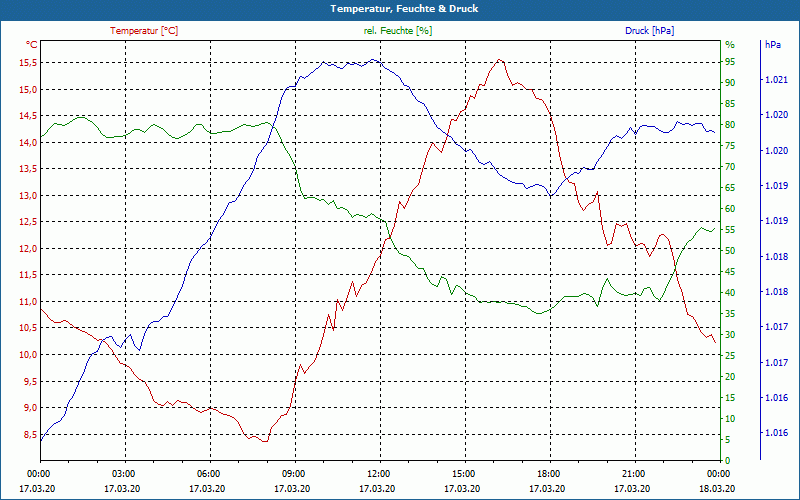800x500 pixels.
Task: Click the '06:00' time axis label
Action: coord(208,473)
